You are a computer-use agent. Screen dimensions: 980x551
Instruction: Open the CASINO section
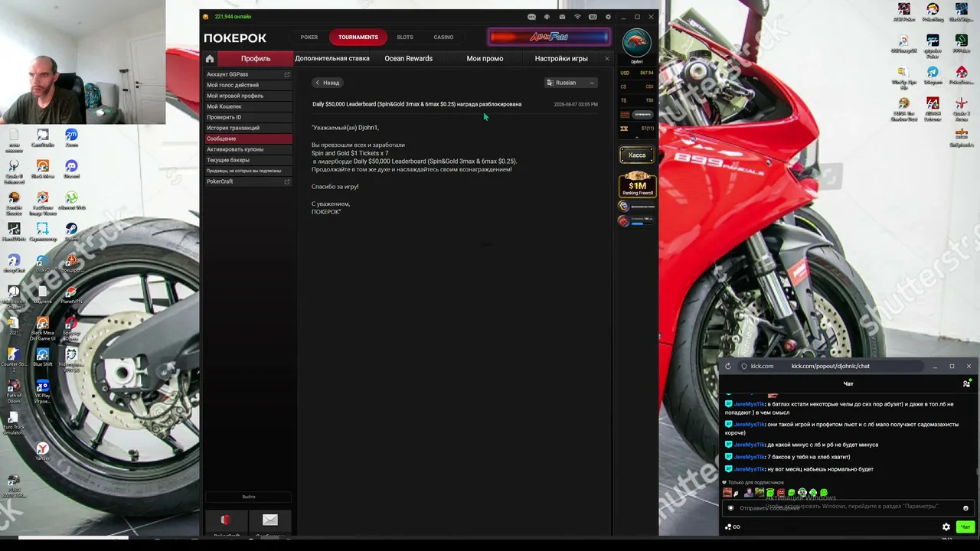(x=443, y=37)
